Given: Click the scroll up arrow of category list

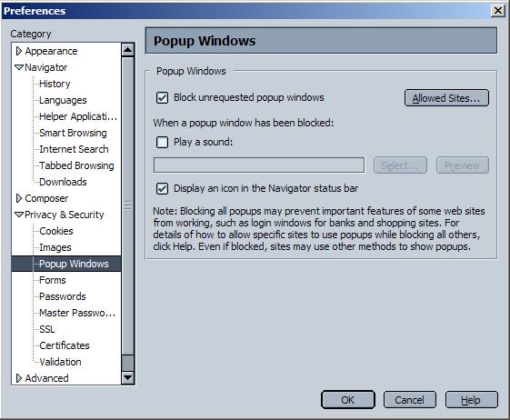Looking at the screenshot, I should tap(128, 50).
